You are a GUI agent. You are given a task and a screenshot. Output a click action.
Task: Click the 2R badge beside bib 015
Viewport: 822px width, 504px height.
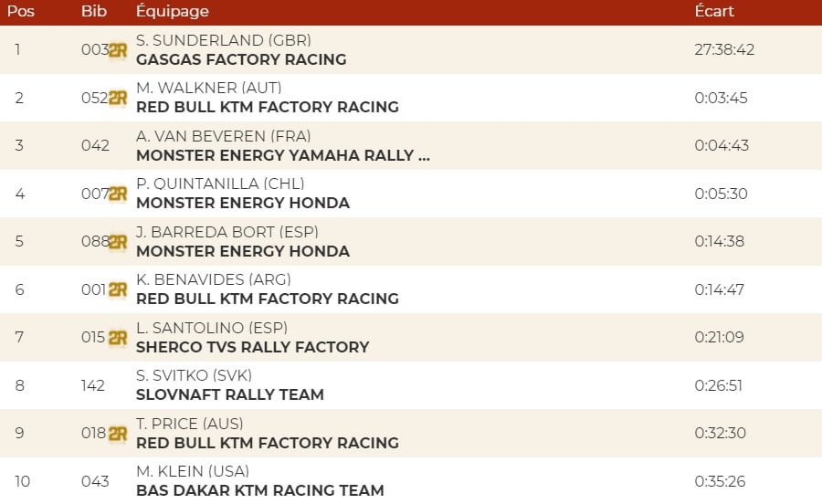pos(118,337)
